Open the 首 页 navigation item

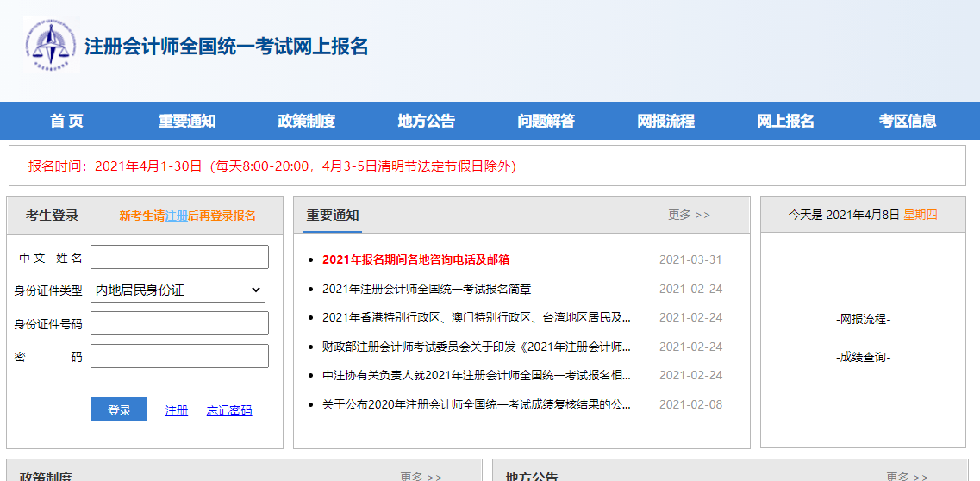(x=67, y=122)
